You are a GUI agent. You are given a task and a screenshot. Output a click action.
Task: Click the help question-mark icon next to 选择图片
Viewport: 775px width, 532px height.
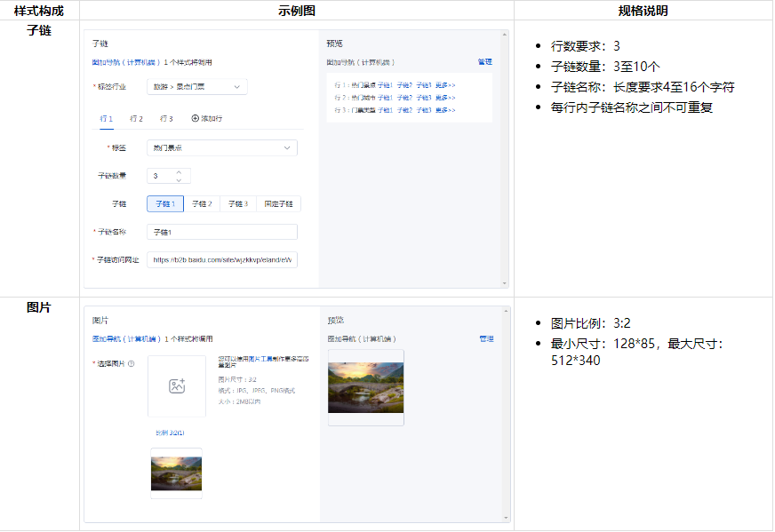tap(132, 363)
